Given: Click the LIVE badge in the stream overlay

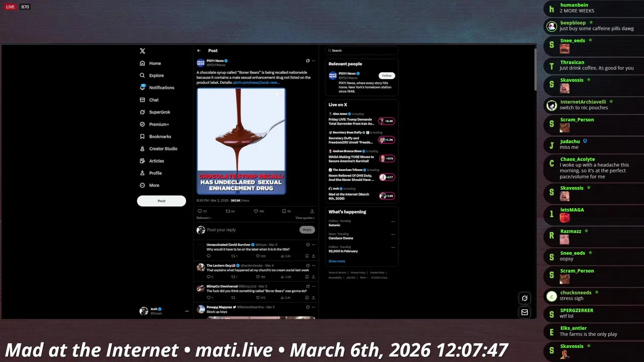Looking at the screenshot, I should point(10,7).
